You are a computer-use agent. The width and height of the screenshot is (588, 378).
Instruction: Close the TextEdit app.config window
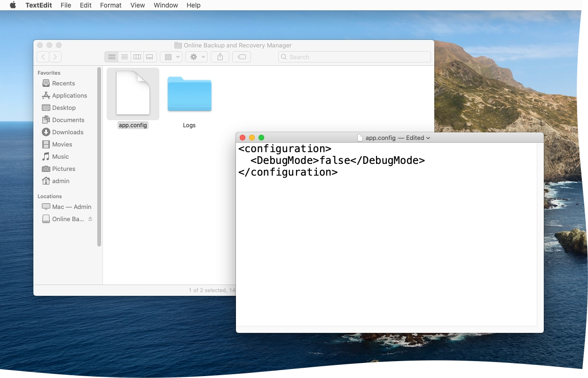(x=243, y=138)
